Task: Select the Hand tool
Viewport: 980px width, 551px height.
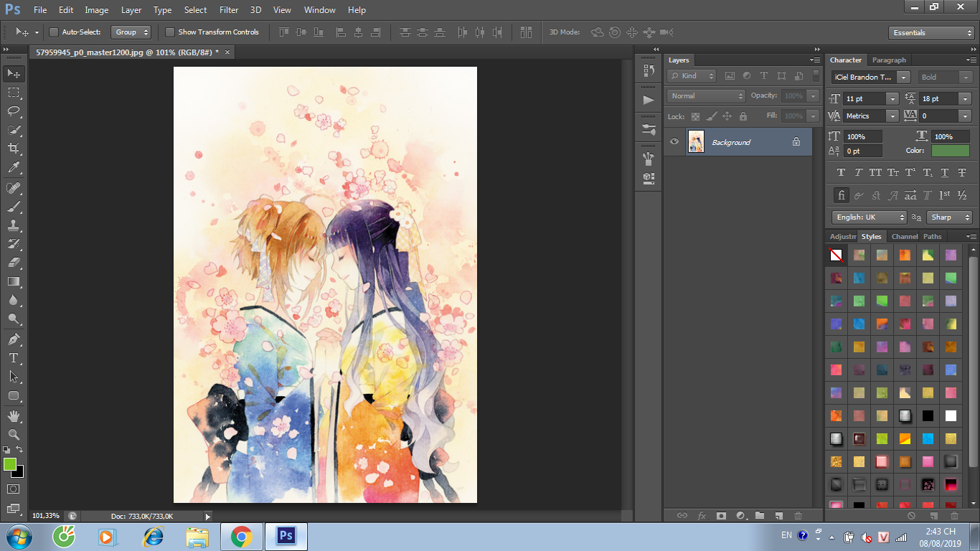Action: 14,415
